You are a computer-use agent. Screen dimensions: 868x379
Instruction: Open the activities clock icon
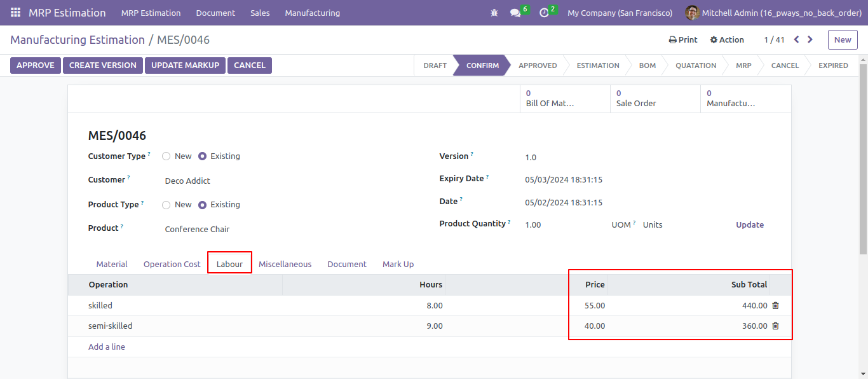click(x=544, y=13)
